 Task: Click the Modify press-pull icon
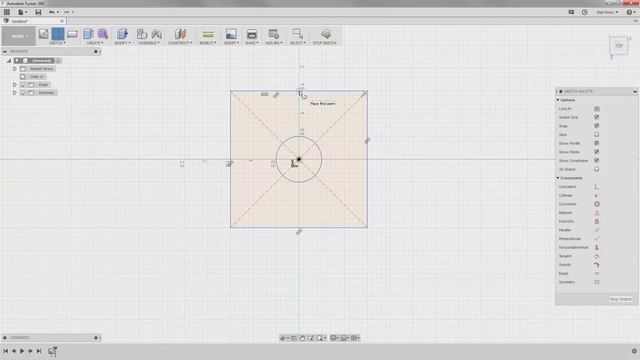pyautogui.click(x=122, y=34)
